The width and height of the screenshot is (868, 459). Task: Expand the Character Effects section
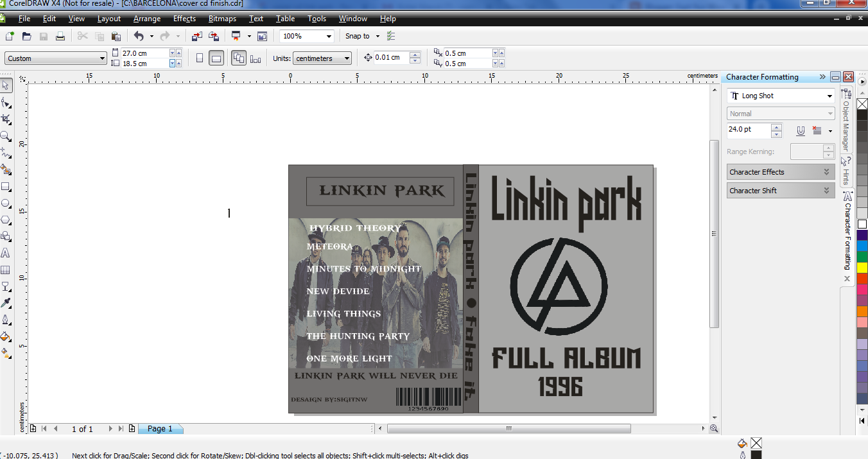[781, 172]
